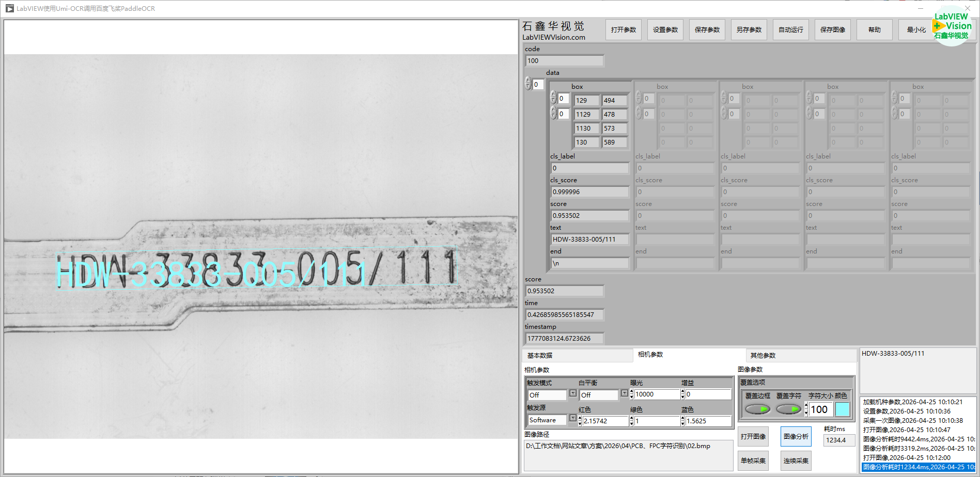The image size is (980, 477).
Task: Open the 触发模式 trigger mode dropdown
Action: pos(572,394)
